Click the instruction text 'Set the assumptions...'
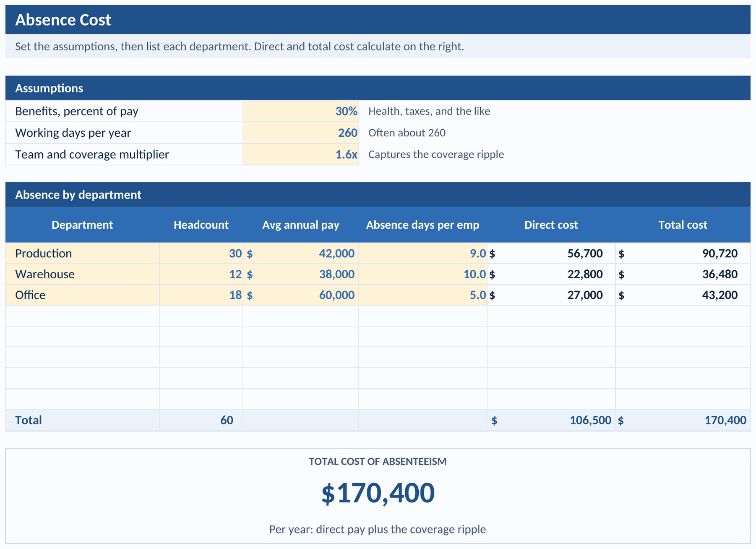The image size is (756, 549). tap(240, 47)
